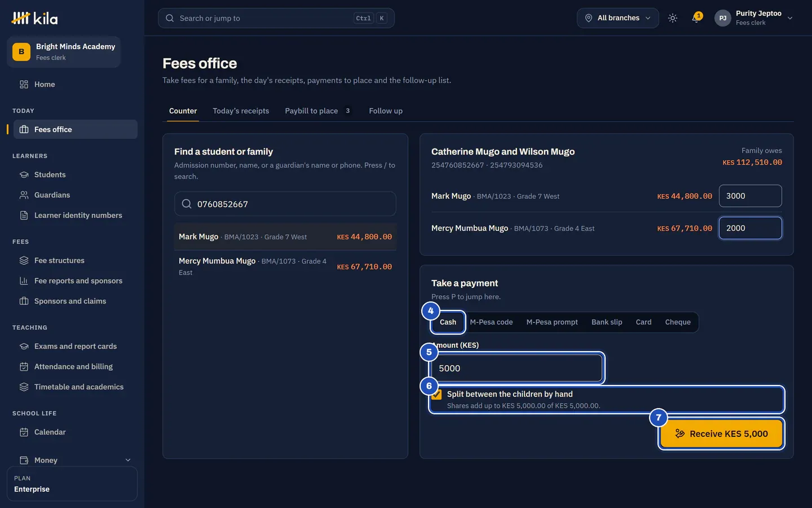The image size is (812, 508).
Task: Open the Fees office sidebar item
Action: 76,129
